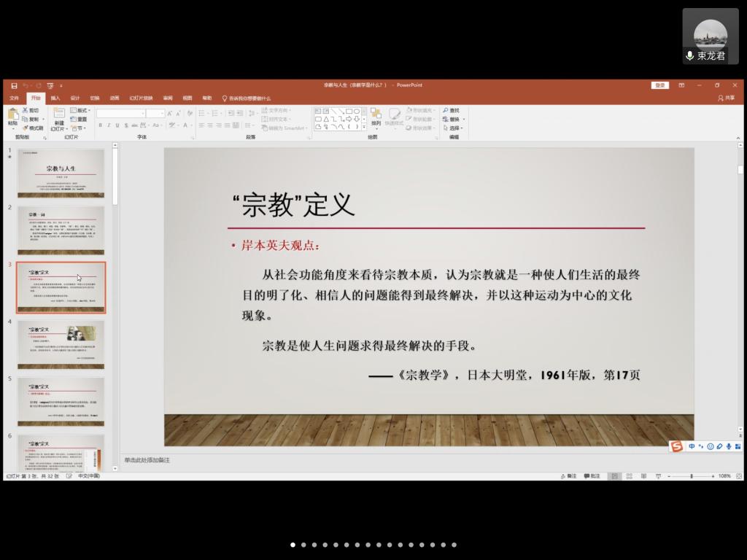Open the Insert (插入) ribbon tab
Screen dimensions: 747x560
(55, 98)
